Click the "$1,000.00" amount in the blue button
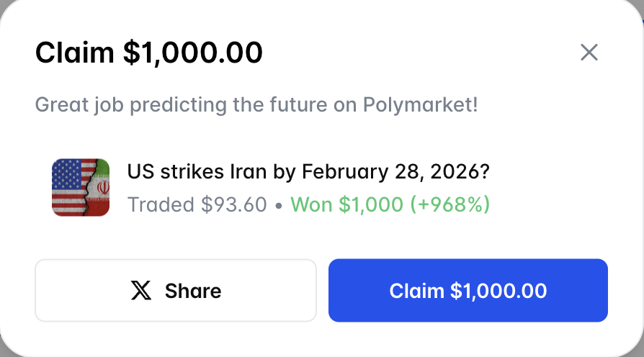This screenshot has height=357, width=644. click(498, 291)
